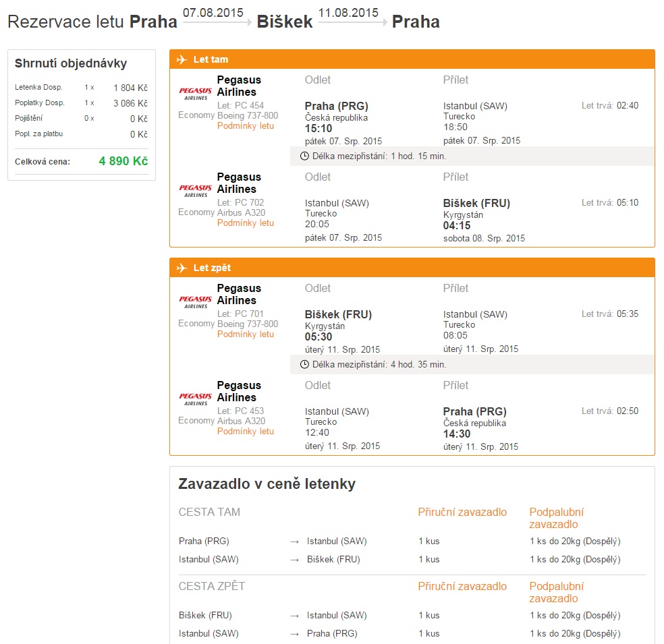Click the airplane icon beside Let zpět
664x644 pixels.
click(x=182, y=268)
